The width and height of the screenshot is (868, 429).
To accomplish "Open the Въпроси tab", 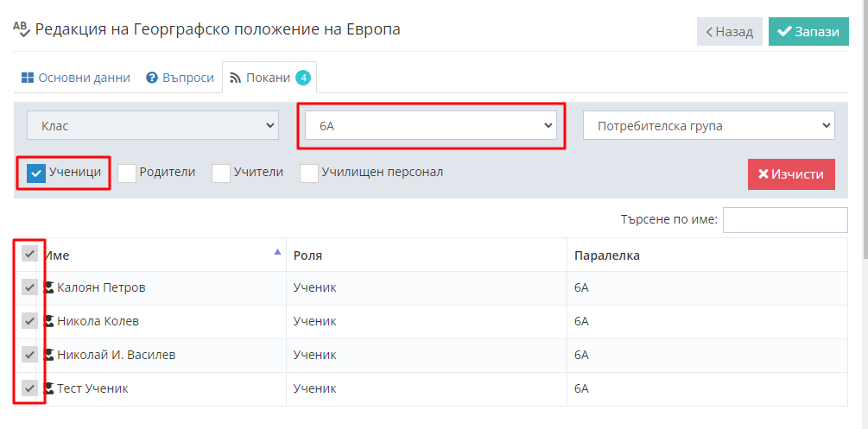I will (x=180, y=78).
